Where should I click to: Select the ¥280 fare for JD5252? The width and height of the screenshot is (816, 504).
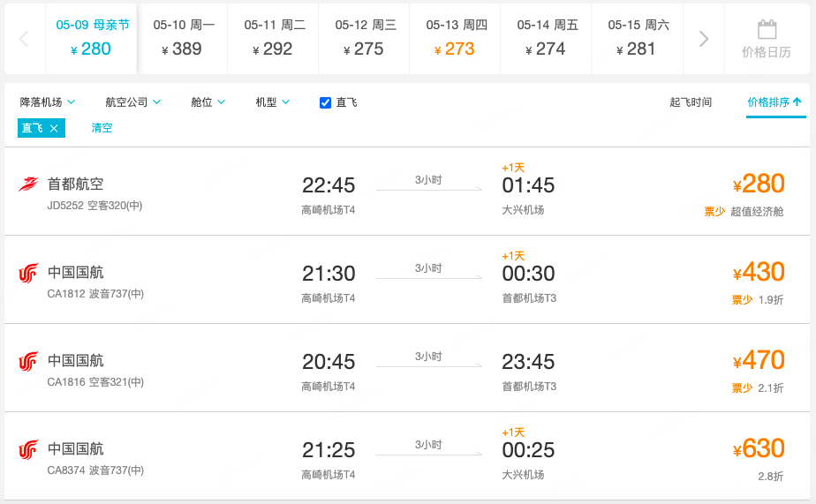(759, 184)
